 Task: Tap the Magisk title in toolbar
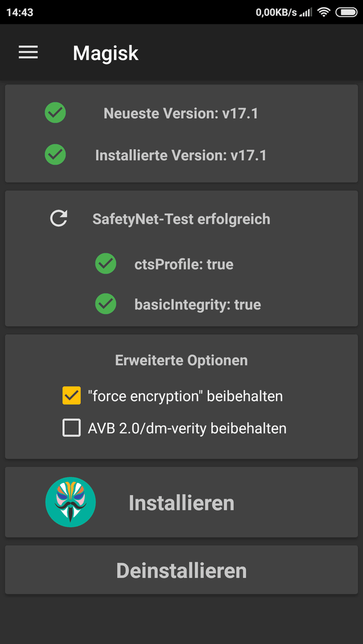coord(106,53)
